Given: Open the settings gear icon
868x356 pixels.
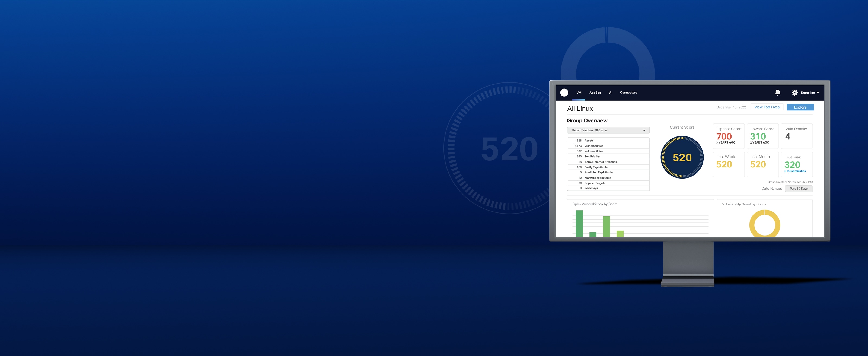Looking at the screenshot, I should tap(793, 93).
